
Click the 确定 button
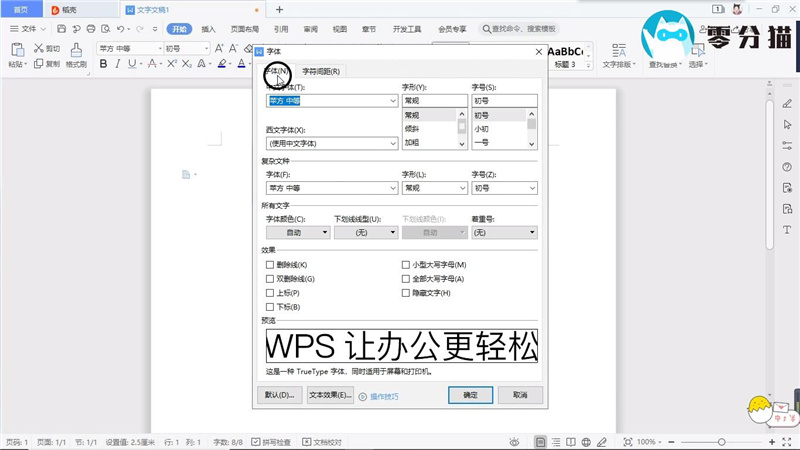pos(470,395)
